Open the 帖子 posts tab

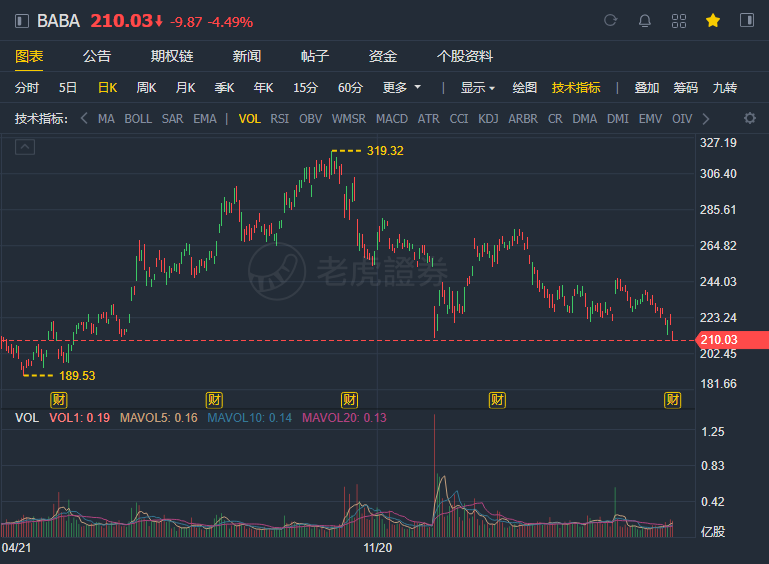point(315,56)
